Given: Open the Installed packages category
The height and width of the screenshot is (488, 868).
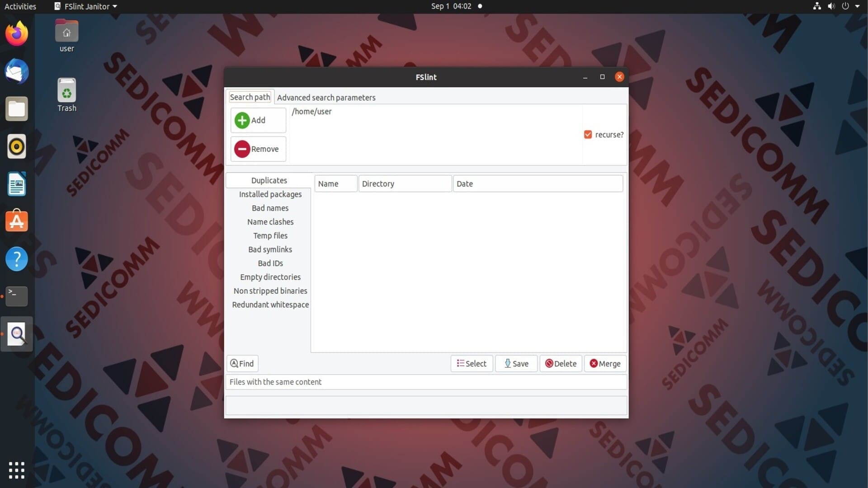Looking at the screenshot, I should (270, 194).
